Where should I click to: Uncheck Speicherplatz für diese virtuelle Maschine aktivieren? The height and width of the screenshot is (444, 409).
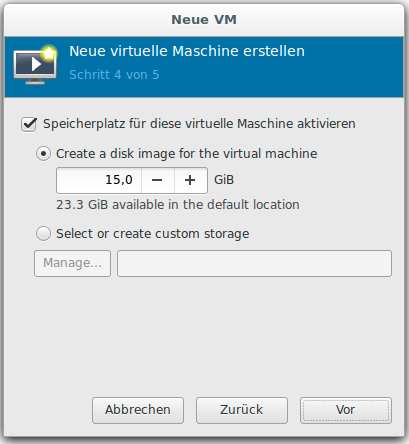tap(29, 124)
